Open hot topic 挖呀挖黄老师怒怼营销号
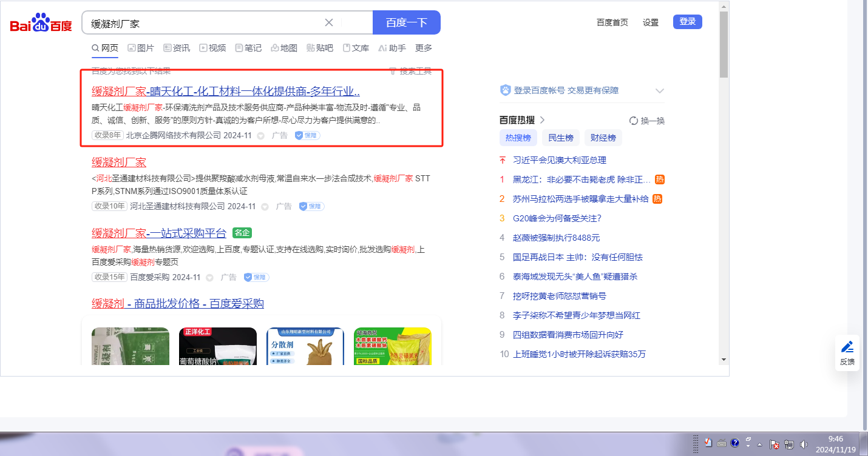Image resolution: width=868 pixels, height=456 pixels. tap(560, 296)
